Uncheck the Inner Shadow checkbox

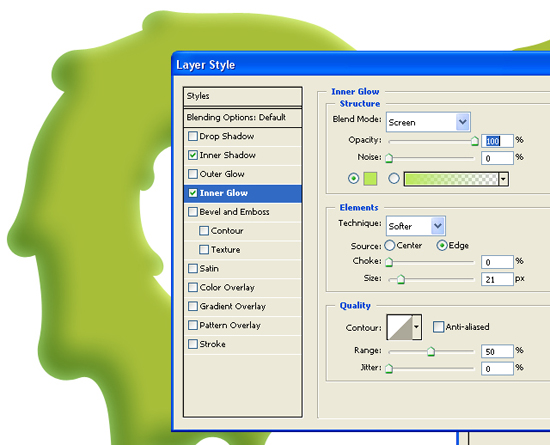tap(193, 155)
